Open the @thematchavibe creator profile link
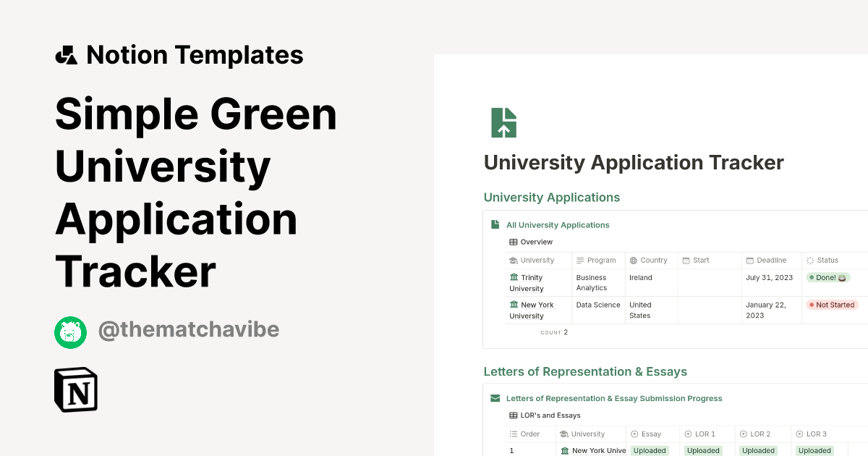The height and width of the screenshot is (456, 868). point(188,330)
